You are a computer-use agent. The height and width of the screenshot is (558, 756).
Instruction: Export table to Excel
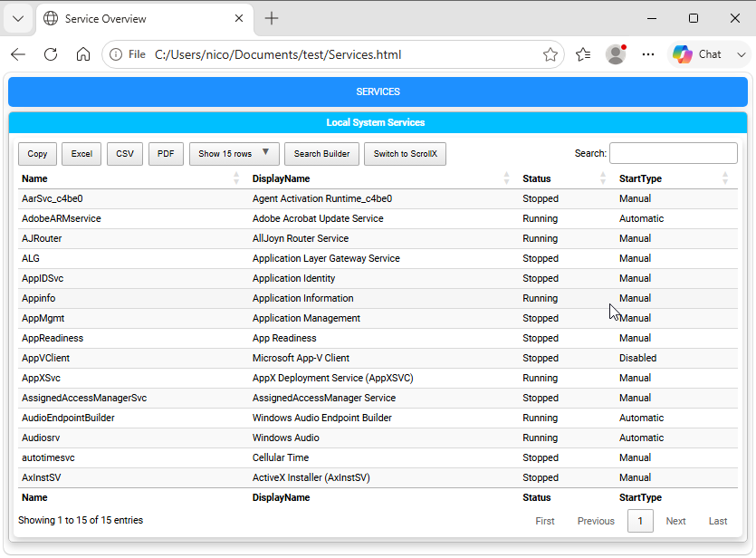tap(81, 154)
